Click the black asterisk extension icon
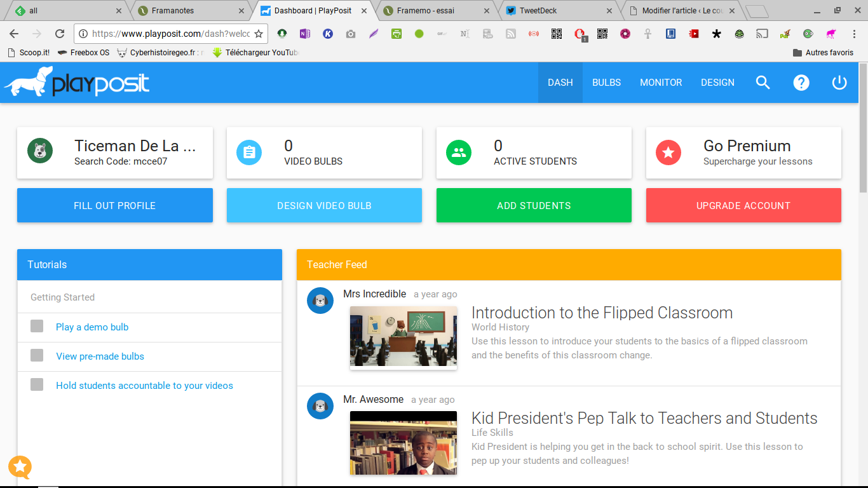 click(716, 34)
